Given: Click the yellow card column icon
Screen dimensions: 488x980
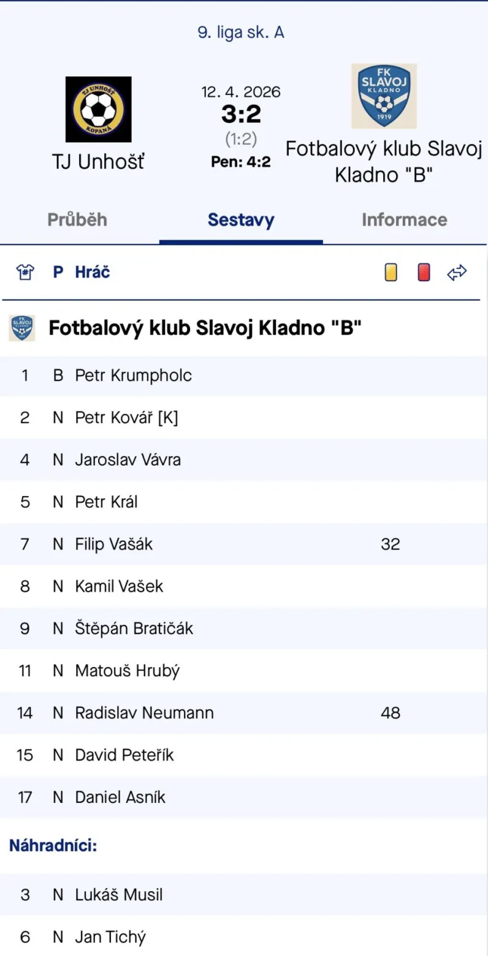Looking at the screenshot, I should (391, 272).
